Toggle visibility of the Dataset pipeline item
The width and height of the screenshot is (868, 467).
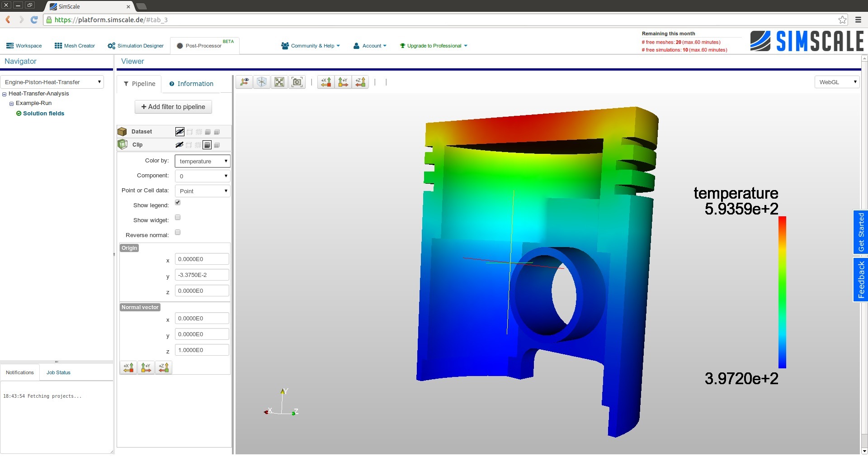click(x=179, y=131)
